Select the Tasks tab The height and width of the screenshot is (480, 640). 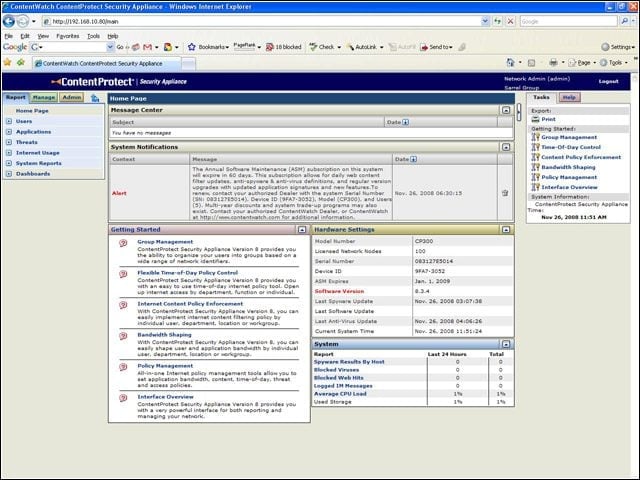541,98
